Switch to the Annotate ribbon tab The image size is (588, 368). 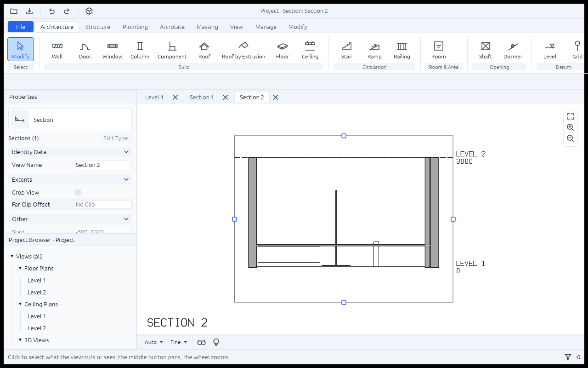tap(172, 27)
